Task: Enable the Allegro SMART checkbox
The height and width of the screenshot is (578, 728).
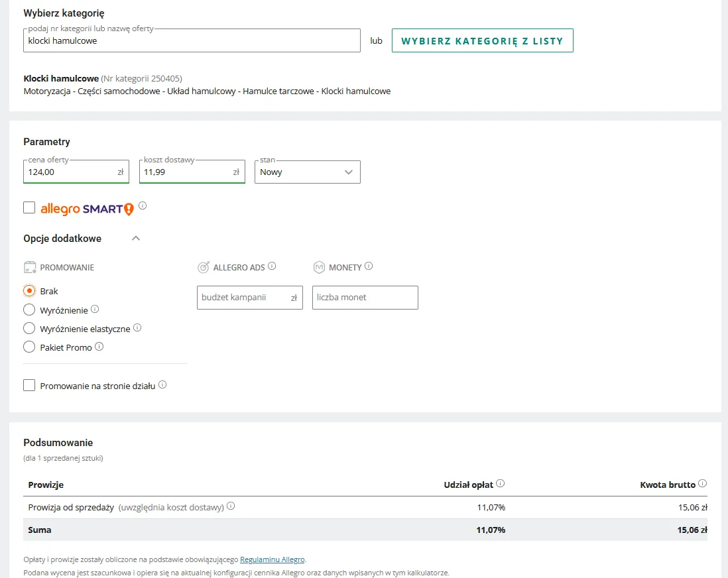Action: tap(29, 207)
